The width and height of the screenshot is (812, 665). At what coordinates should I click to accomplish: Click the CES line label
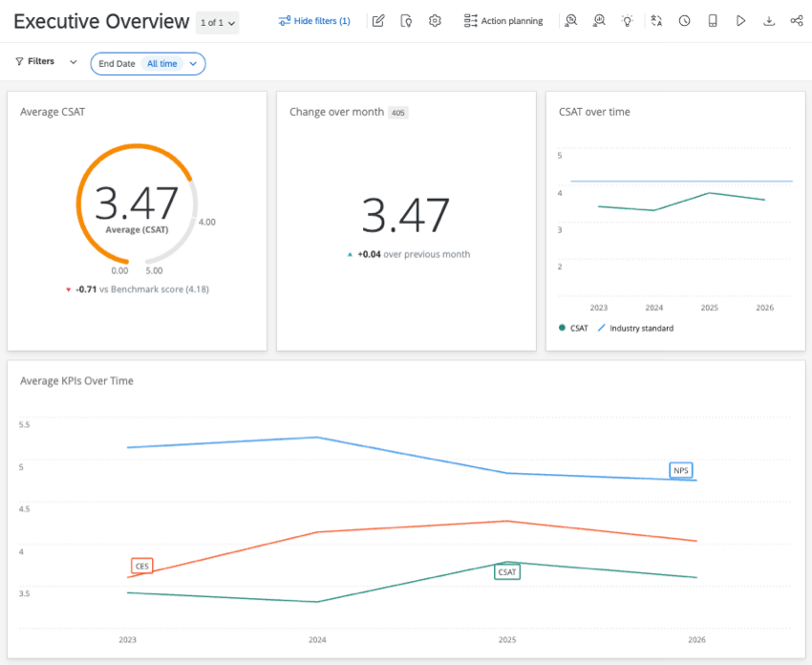tap(142, 566)
